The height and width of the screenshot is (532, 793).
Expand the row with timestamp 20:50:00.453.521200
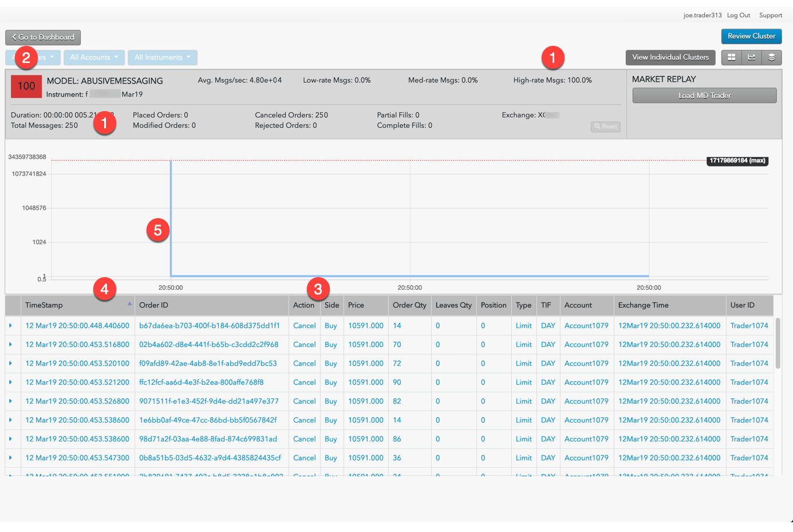pyautogui.click(x=10, y=382)
